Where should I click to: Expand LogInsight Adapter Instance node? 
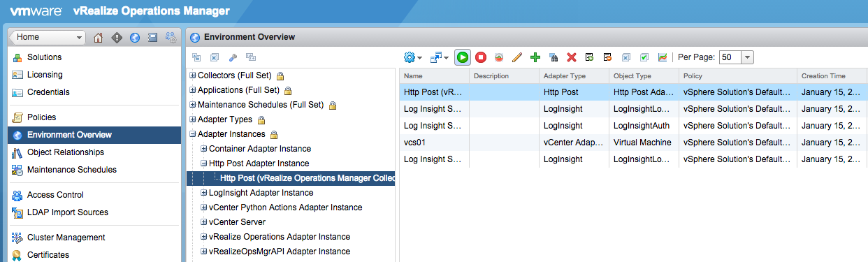pyautogui.click(x=204, y=193)
